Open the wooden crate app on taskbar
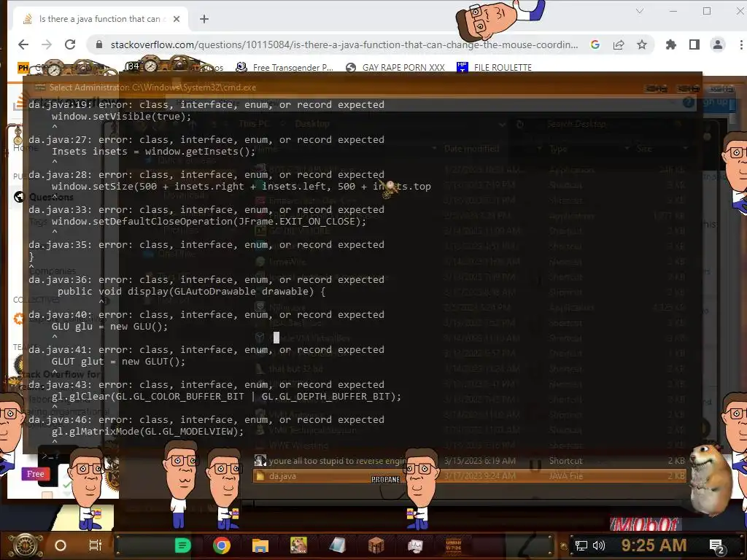747x560 pixels. 376,545
